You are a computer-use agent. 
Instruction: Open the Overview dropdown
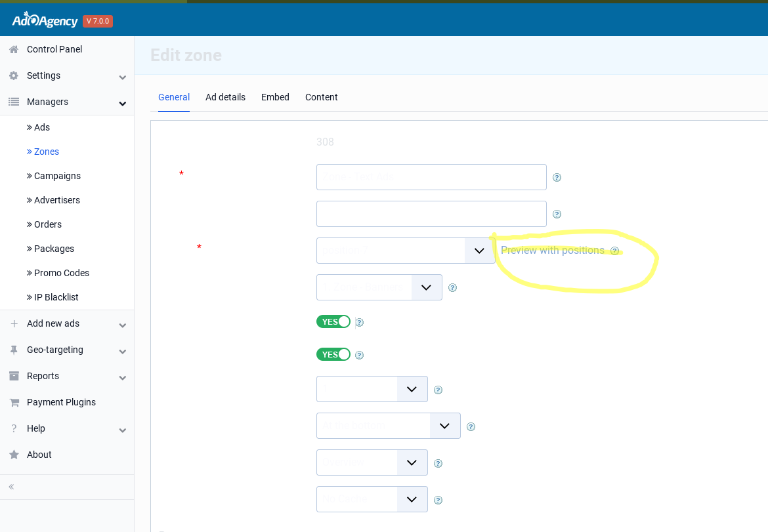pos(372,462)
